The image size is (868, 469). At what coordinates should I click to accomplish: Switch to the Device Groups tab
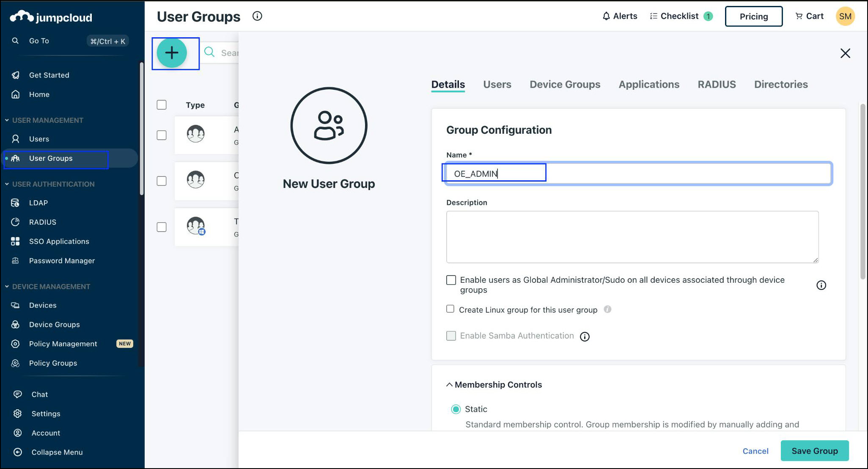(565, 84)
